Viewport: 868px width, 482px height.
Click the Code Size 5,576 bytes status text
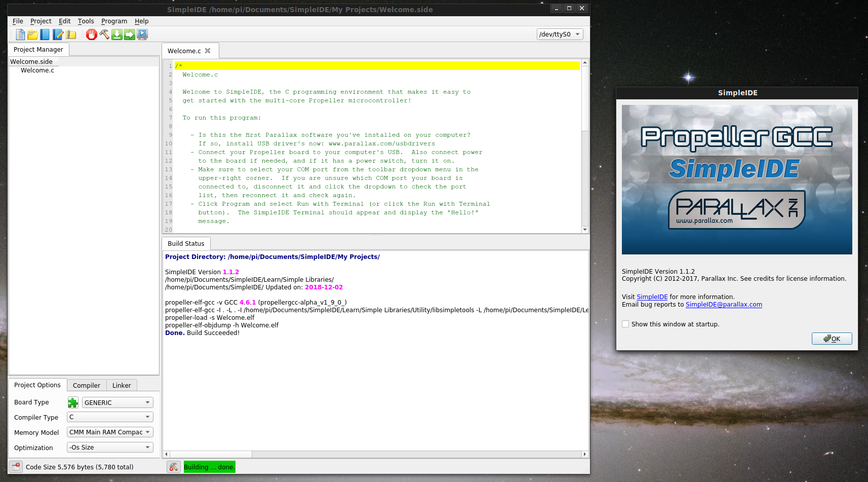point(80,467)
